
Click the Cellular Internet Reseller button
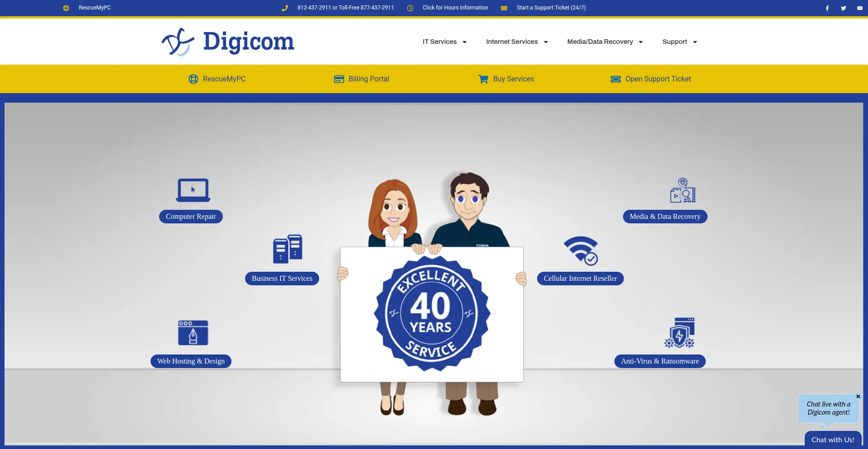pos(580,279)
